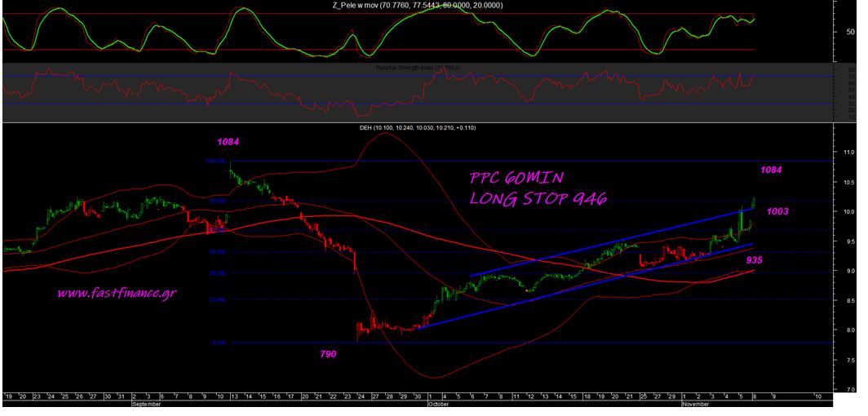Screen dimensions: 868x416
Task: Select the 1003 price target label
Action: (x=778, y=211)
